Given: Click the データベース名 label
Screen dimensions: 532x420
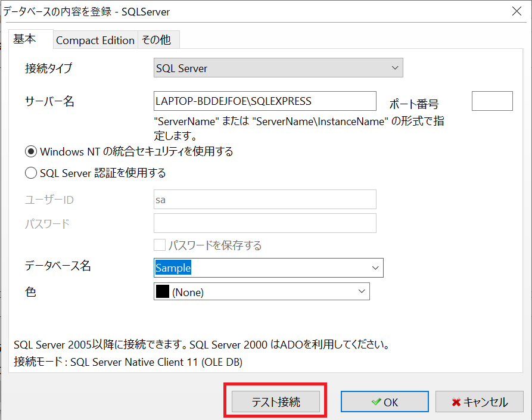Looking at the screenshot, I should coord(58,265).
